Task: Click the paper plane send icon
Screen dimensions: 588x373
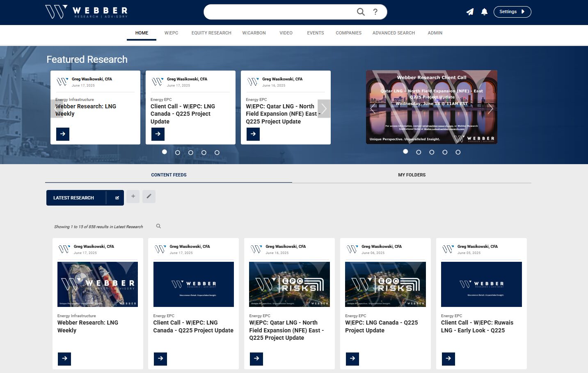Action: (x=470, y=12)
